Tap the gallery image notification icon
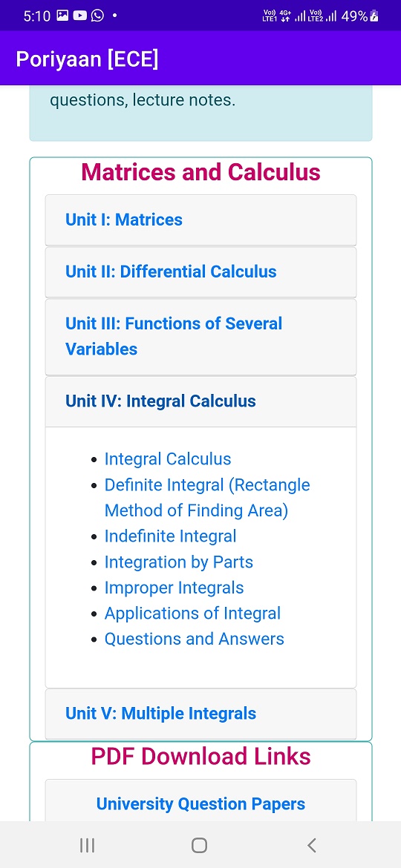 pos(62,16)
